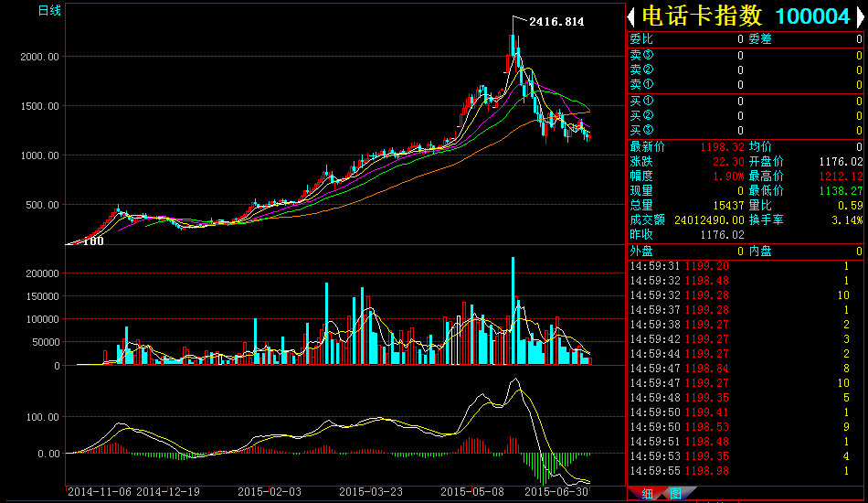Click the date label 2014-11-06
This screenshot has height=503, width=868.
tap(100, 492)
